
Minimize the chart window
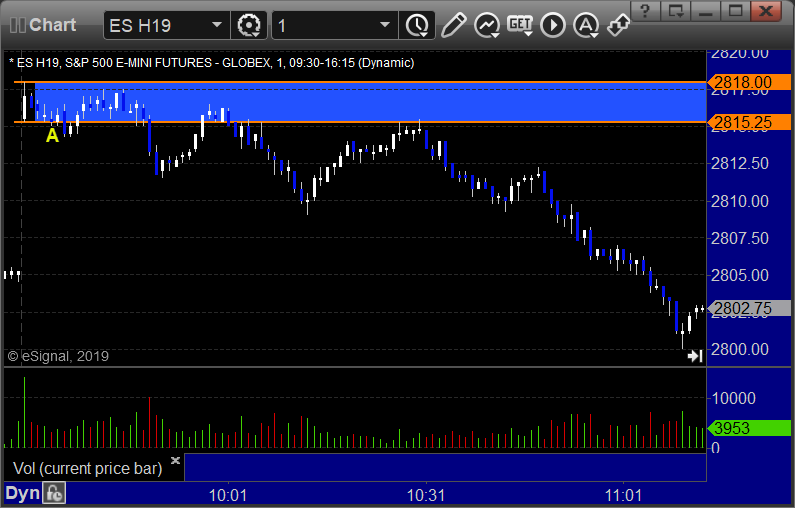click(x=706, y=10)
